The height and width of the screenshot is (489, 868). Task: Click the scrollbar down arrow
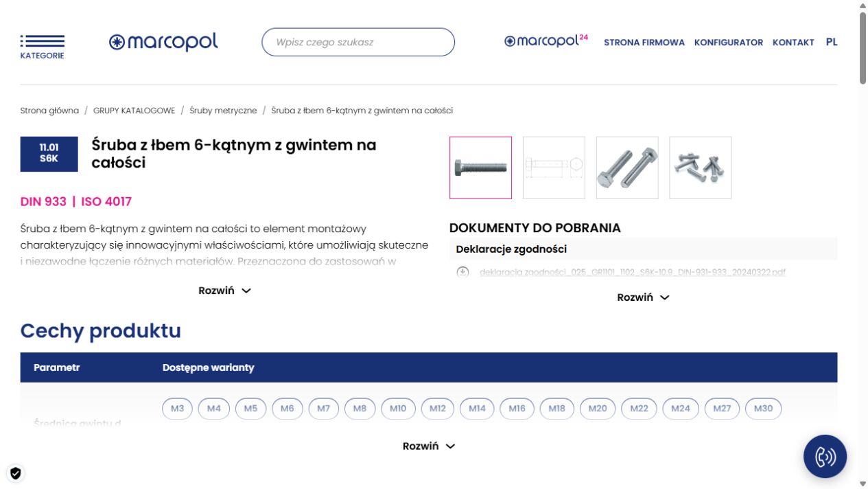(x=863, y=484)
